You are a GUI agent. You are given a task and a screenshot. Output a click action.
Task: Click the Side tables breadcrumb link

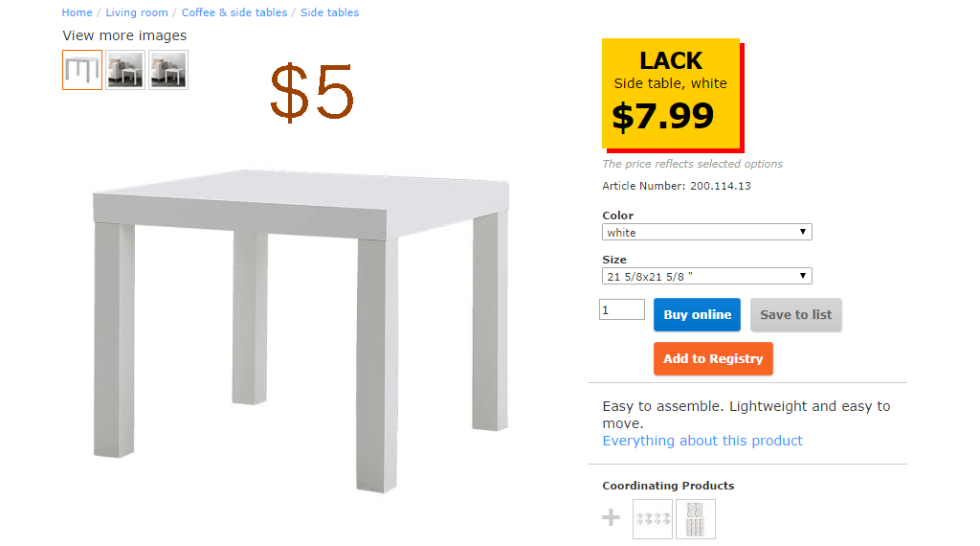330,12
